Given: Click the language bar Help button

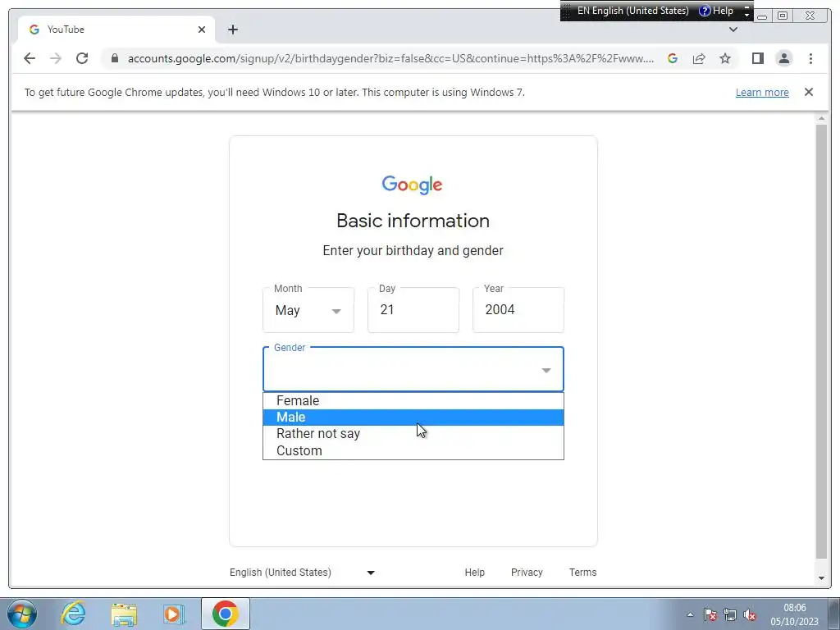Looking at the screenshot, I should 716,11.
